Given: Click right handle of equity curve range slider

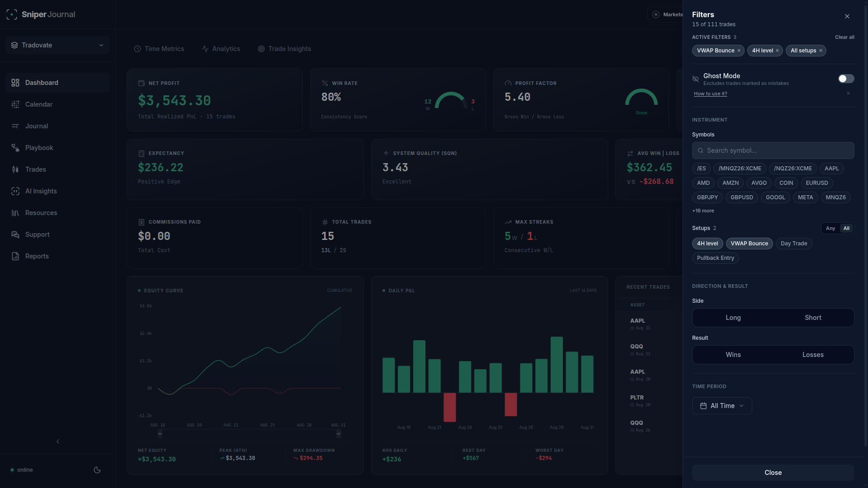Looking at the screenshot, I should coord(339,434).
